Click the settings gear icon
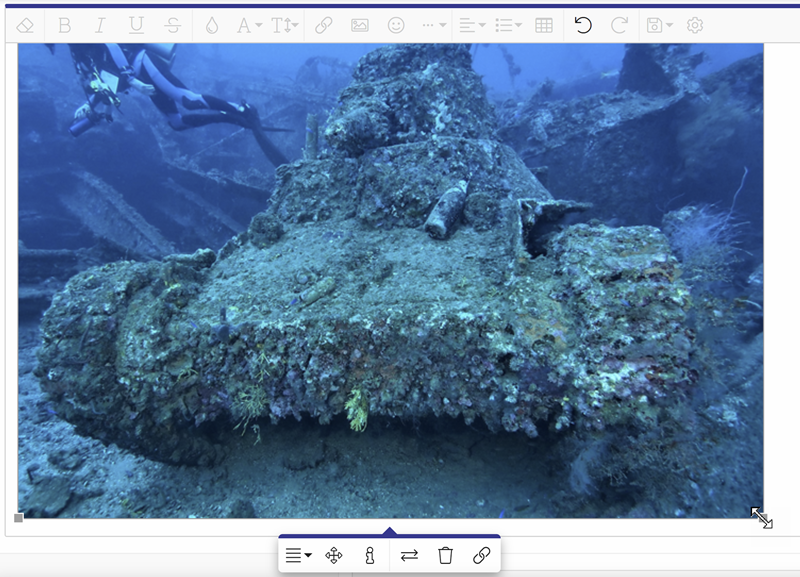Image resolution: width=800 pixels, height=577 pixels. tap(695, 26)
